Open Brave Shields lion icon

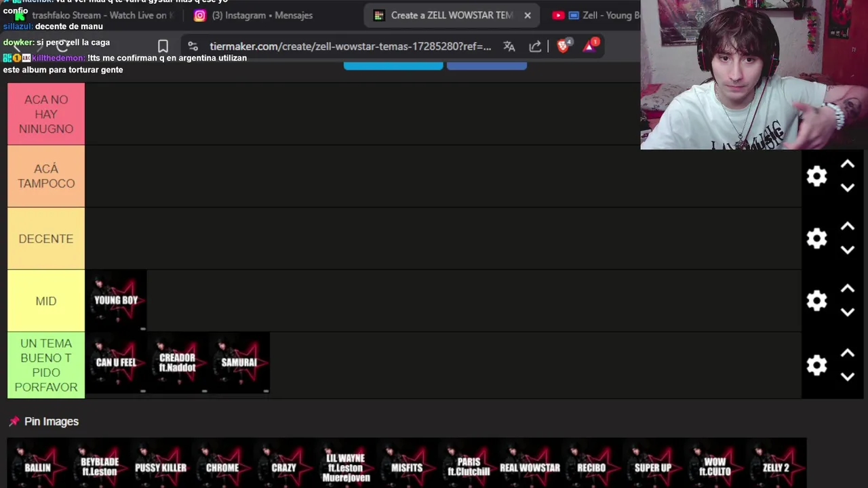point(563,45)
